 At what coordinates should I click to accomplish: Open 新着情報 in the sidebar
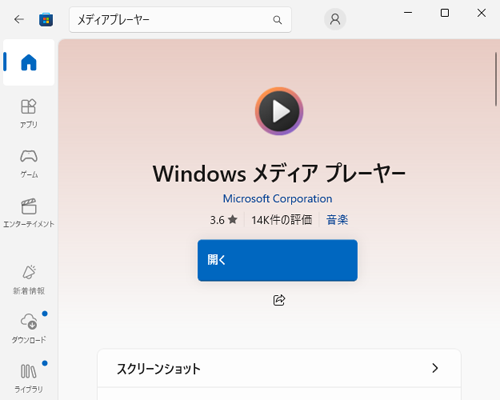pyautogui.click(x=29, y=280)
